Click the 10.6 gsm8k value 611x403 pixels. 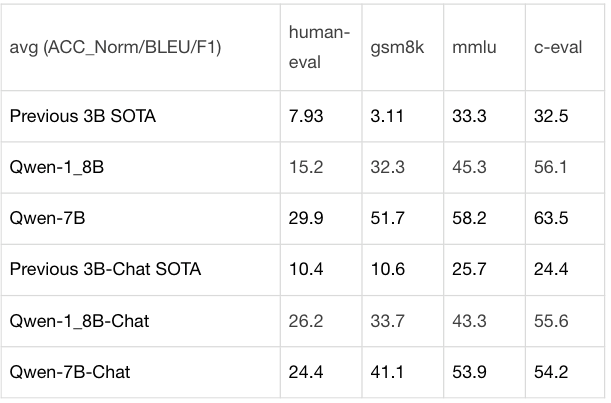[x=388, y=269]
